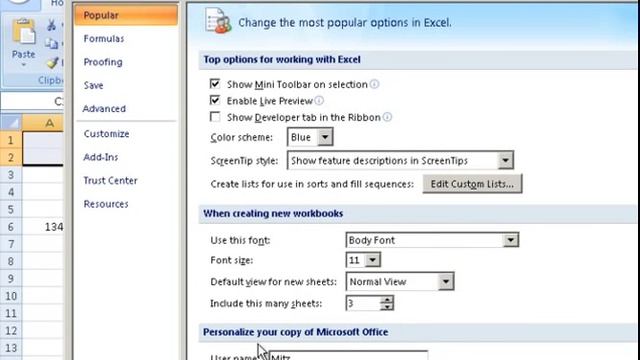Increase the Include this many sheets value
Screen dimensions: 640x360
(x=387, y=300)
